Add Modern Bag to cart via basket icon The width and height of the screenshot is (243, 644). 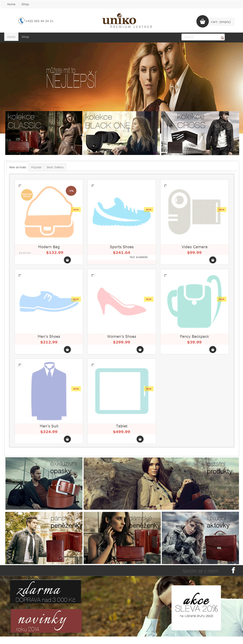point(67,260)
